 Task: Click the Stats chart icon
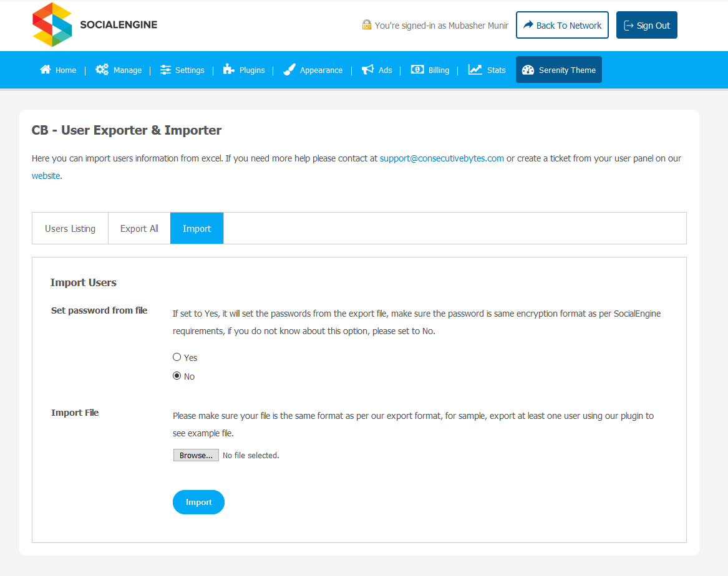tap(475, 70)
